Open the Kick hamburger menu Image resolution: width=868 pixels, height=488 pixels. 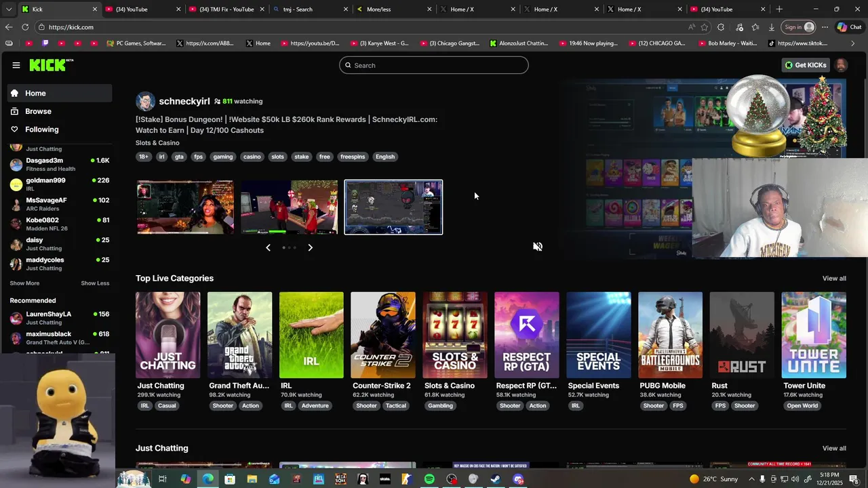[x=16, y=65]
